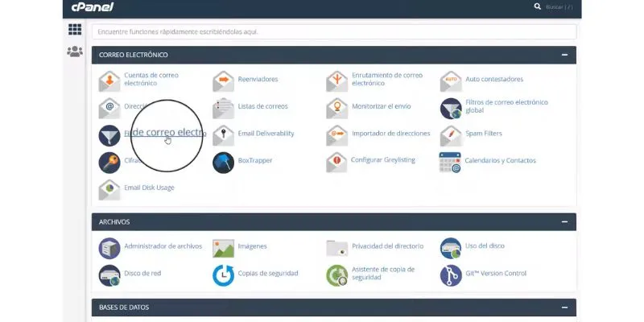644x322 pixels.
Task: Click the Disco de red icon
Action: point(109,275)
